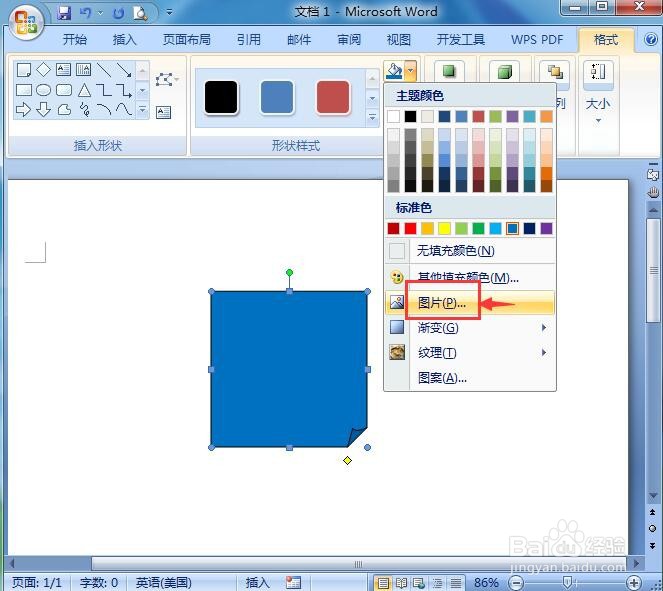Choose the Picture fill menu item

pos(469,303)
